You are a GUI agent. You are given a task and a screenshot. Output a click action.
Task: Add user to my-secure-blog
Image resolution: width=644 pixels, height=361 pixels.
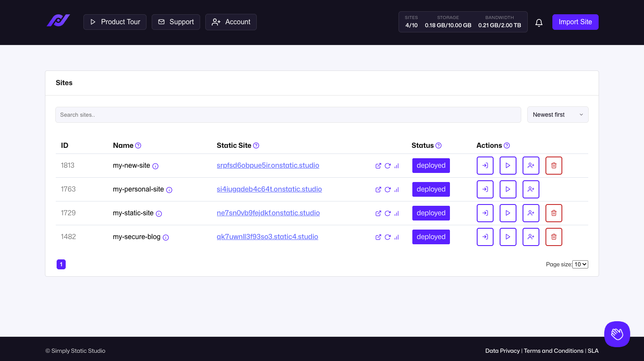[x=531, y=237]
